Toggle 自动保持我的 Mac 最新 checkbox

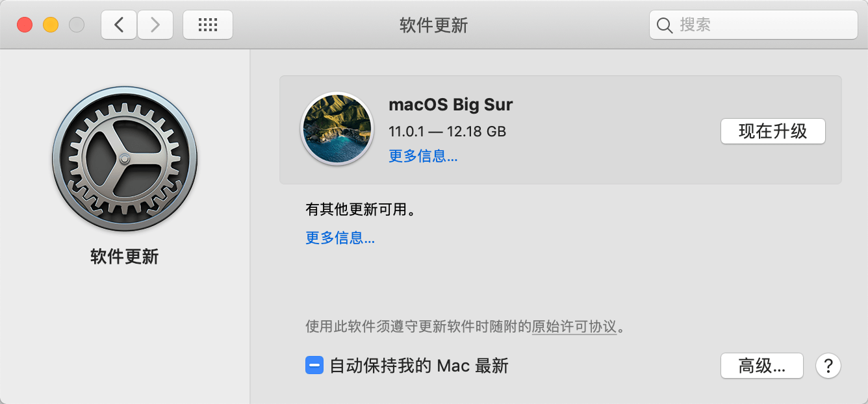pos(314,366)
